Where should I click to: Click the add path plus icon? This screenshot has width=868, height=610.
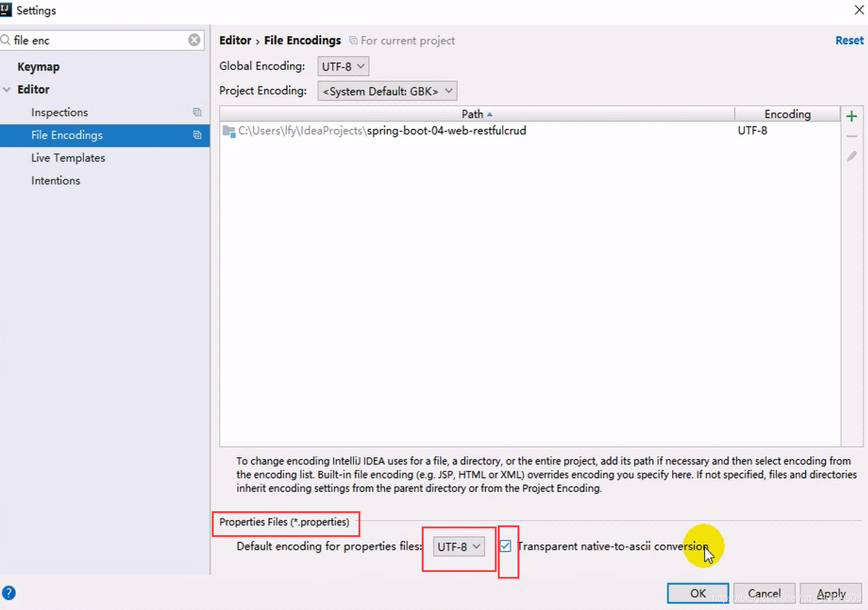851,116
